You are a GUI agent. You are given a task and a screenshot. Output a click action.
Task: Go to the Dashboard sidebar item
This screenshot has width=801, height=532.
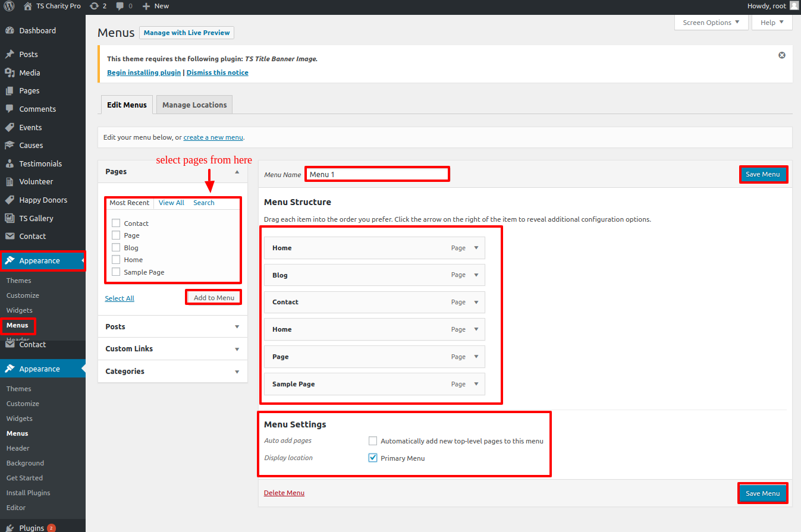coord(37,30)
